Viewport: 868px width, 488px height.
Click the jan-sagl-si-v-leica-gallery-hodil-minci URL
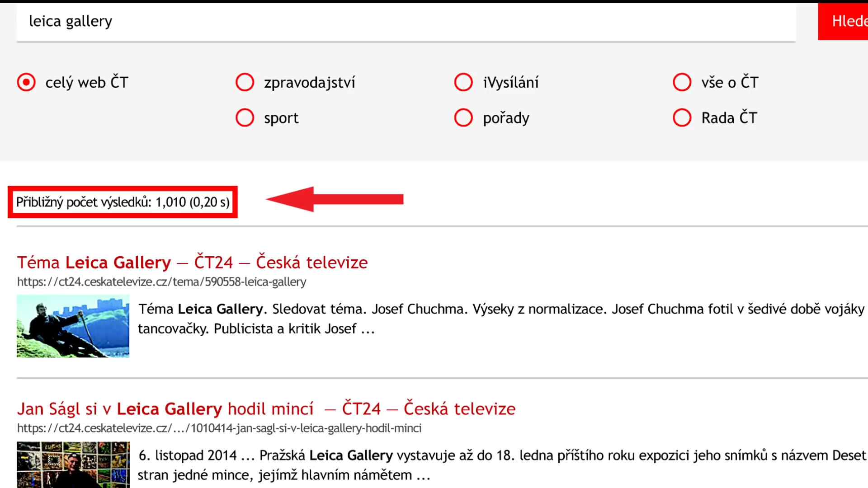219,428
